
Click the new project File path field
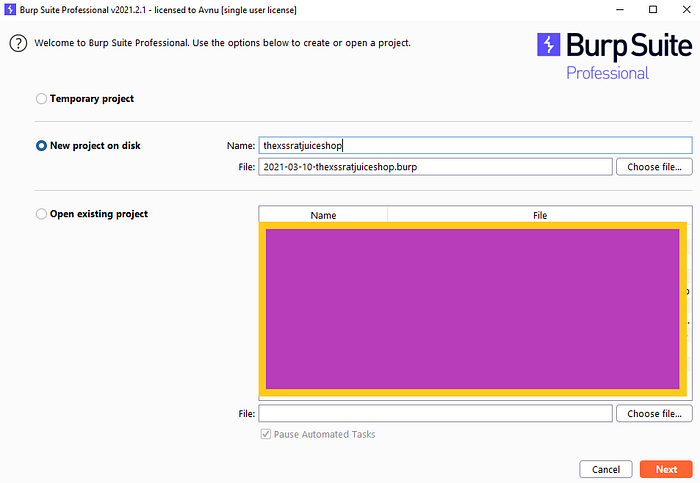pyautogui.click(x=435, y=167)
